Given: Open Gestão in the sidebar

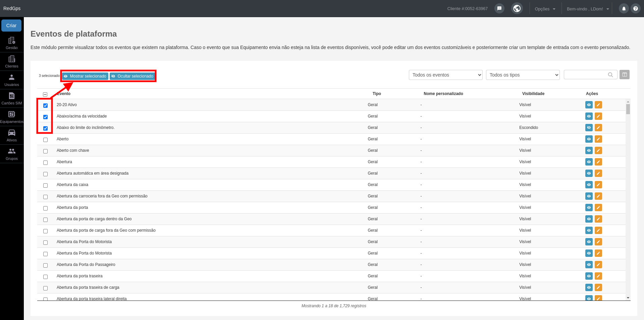Looking at the screenshot, I should tap(12, 43).
